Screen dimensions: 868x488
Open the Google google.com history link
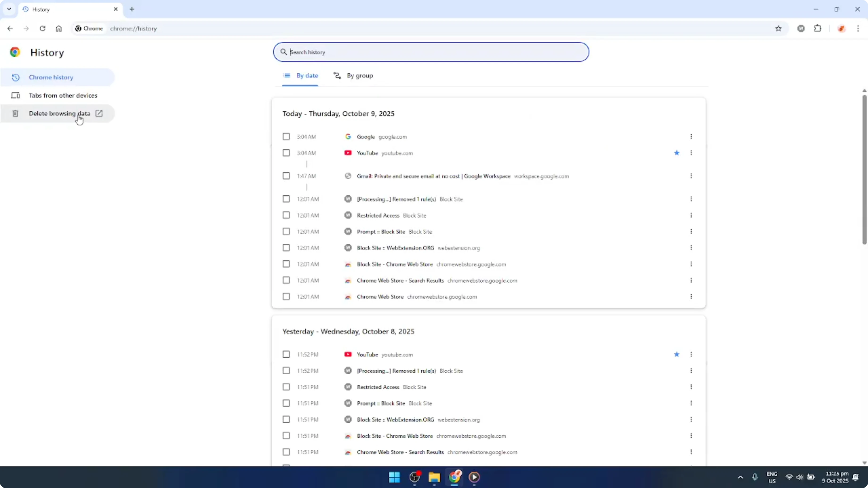tap(366, 137)
